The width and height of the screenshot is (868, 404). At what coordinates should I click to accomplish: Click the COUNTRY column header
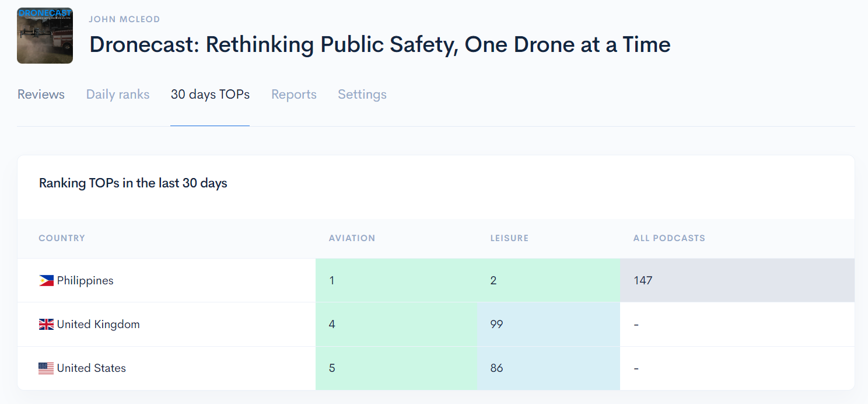62,238
